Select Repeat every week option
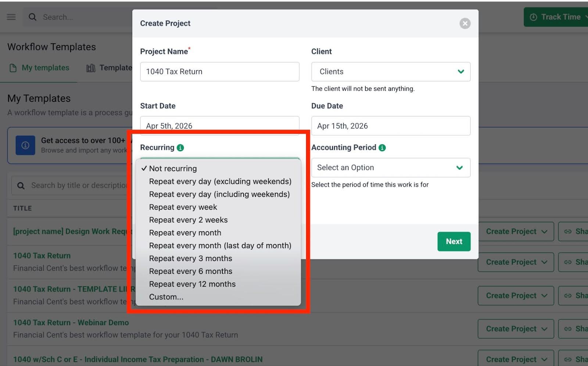588x366 pixels. click(183, 207)
